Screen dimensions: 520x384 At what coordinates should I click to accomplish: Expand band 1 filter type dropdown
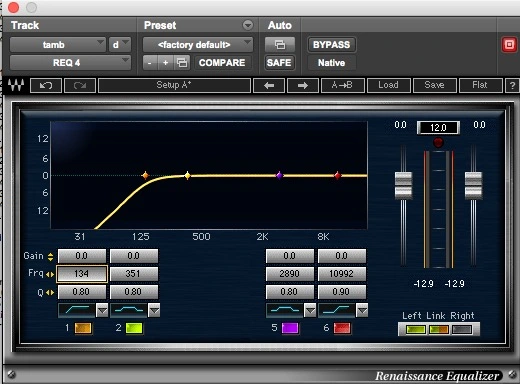(x=102, y=310)
